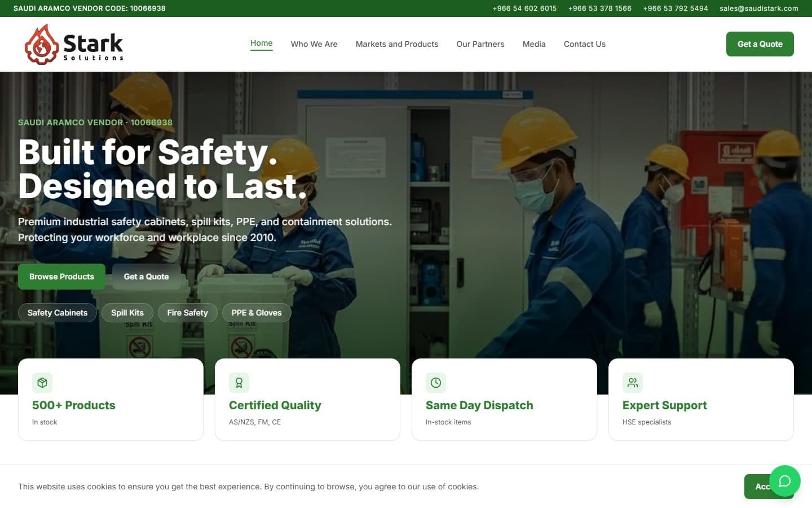Click the 500+ Products card heading
This screenshot has width=812, height=508.
pyautogui.click(x=74, y=405)
